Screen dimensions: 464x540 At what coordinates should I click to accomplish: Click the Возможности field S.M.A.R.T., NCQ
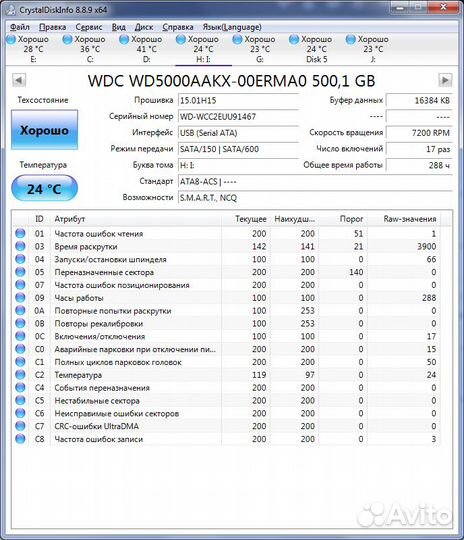pyautogui.click(x=315, y=198)
